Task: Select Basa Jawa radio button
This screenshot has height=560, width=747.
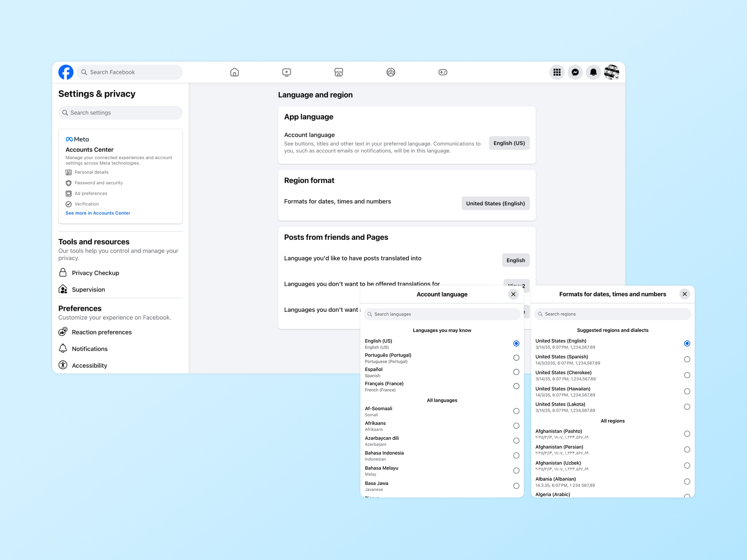Action: click(516, 486)
